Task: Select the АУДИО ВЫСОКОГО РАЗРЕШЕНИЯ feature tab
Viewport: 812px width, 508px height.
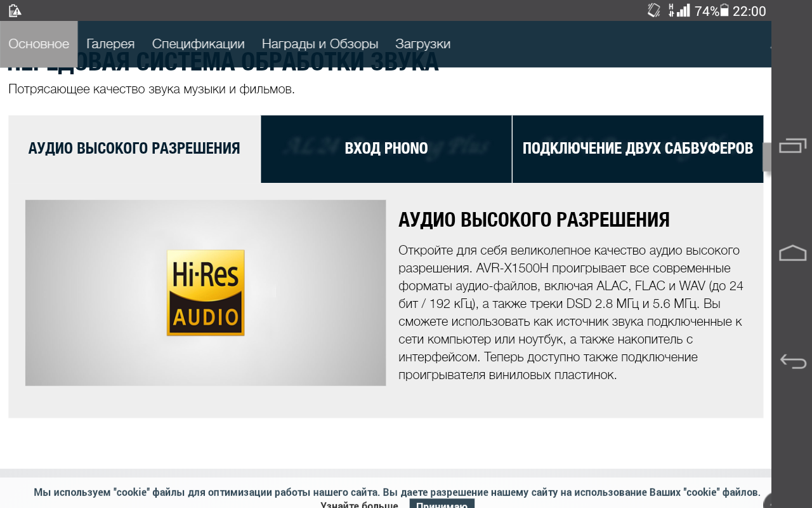Action: point(134,149)
